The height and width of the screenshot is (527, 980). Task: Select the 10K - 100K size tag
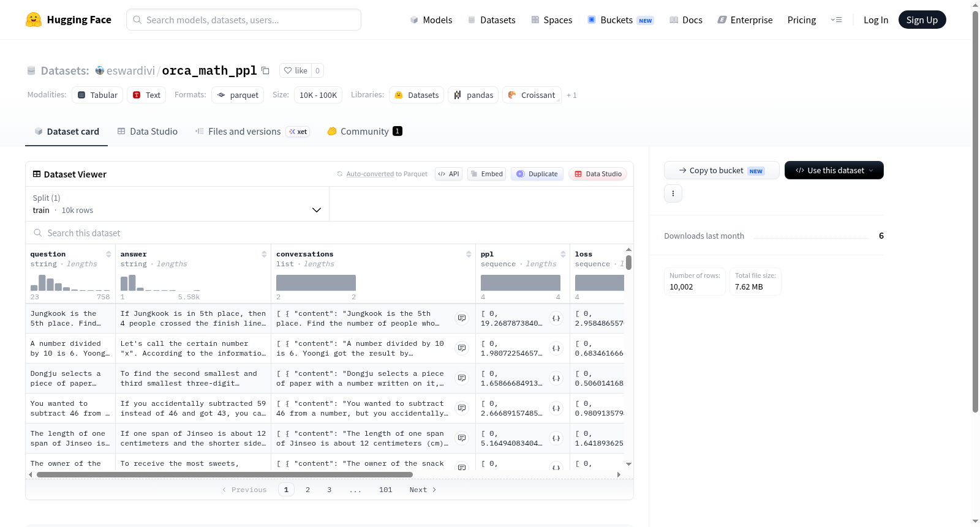tap(318, 95)
